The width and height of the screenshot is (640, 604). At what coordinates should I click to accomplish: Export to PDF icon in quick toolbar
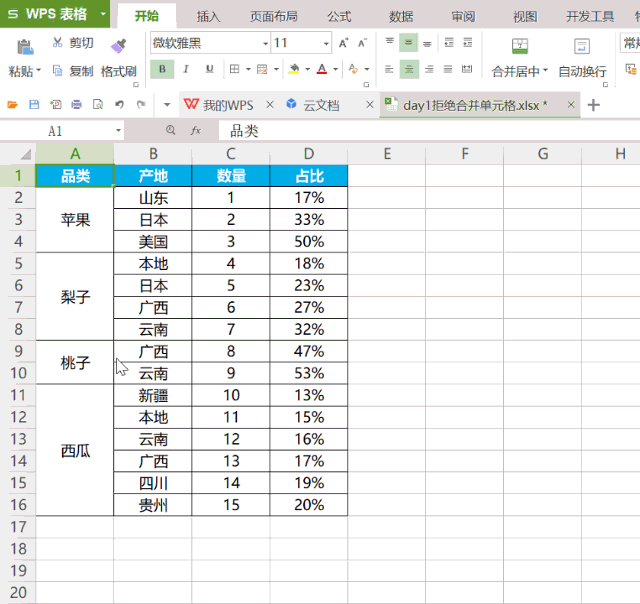[56, 105]
